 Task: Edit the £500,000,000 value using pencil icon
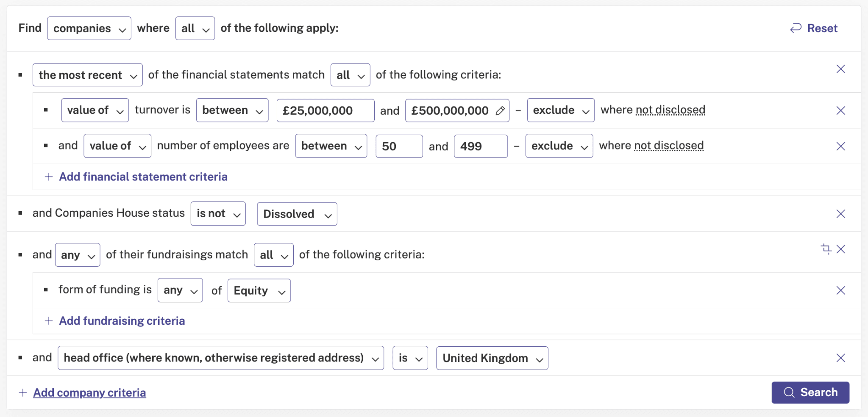tap(500, 110)
